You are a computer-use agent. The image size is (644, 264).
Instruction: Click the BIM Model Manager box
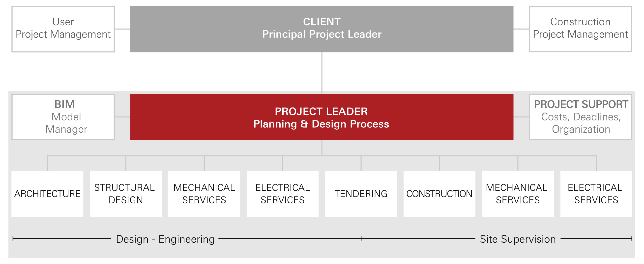[63, 117]
